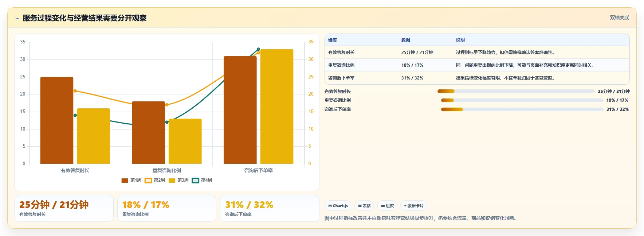644x236 pixels.
Task: Click the 进度 chip
Action: click(x=387, y=206)
